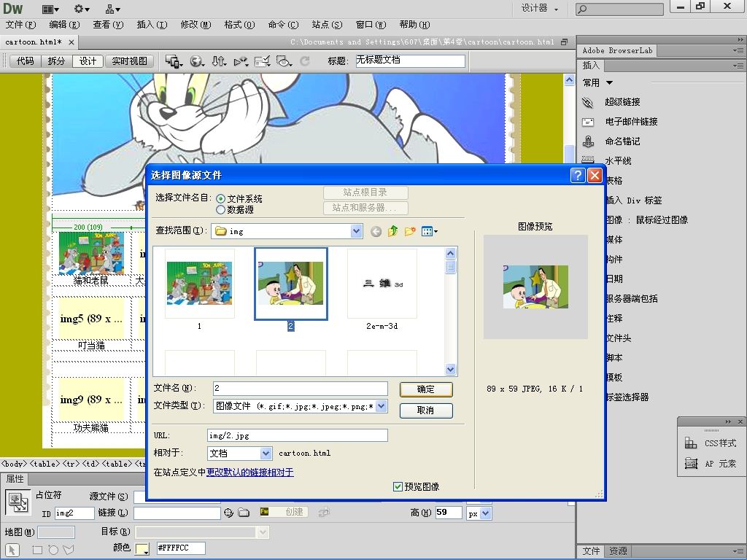Viewport: 747px width, 560px height.
Task: Click the document window vertical scrollbar up arrow
Action: tap(569, 80)
